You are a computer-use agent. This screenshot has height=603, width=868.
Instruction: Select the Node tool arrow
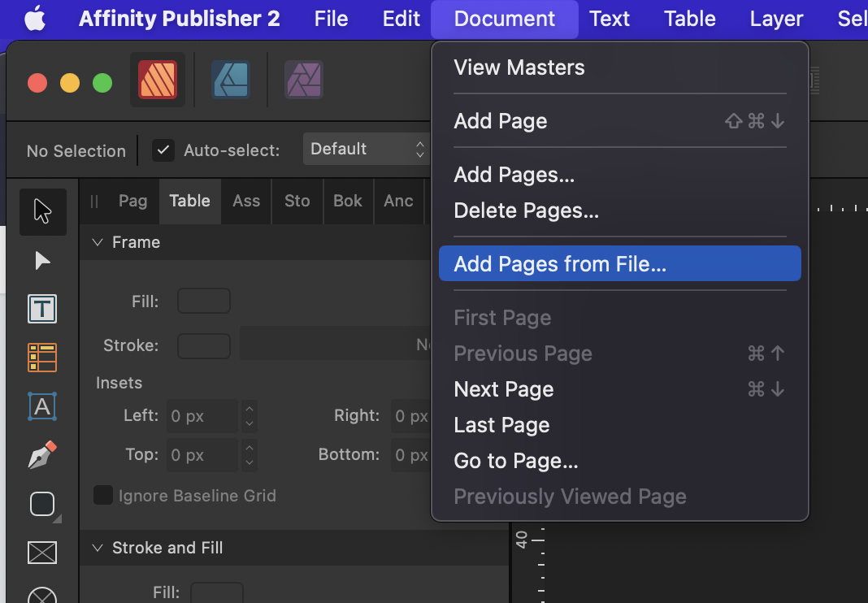(42, 260)
